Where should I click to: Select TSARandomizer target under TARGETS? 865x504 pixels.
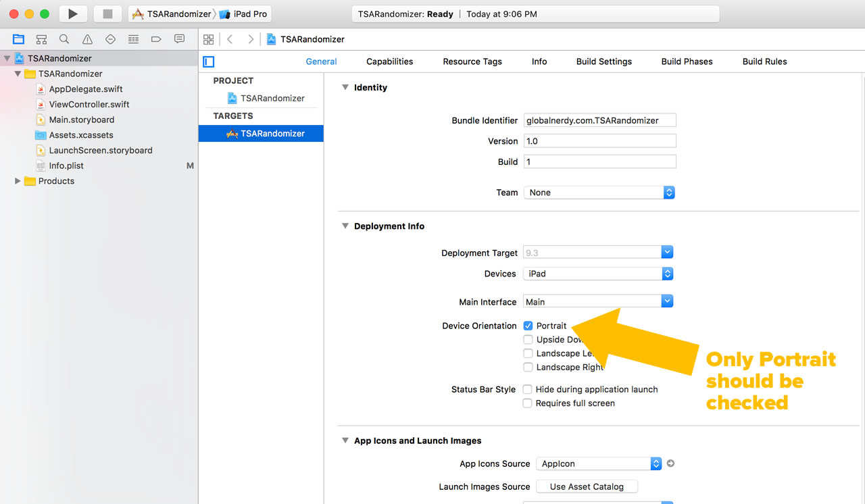tap(261, 134)
